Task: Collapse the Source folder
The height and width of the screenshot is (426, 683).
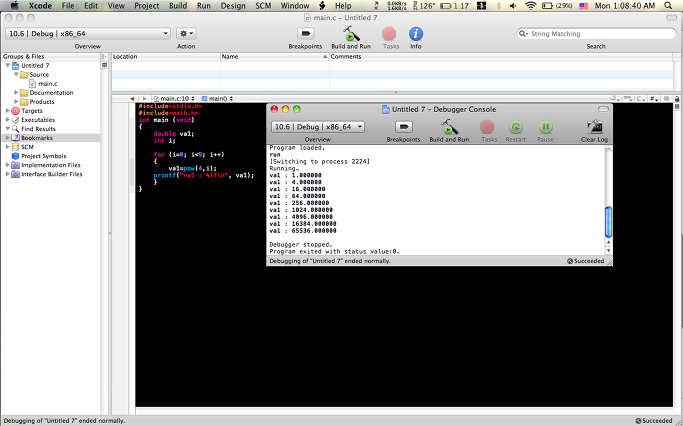Action: pos(16,74)
